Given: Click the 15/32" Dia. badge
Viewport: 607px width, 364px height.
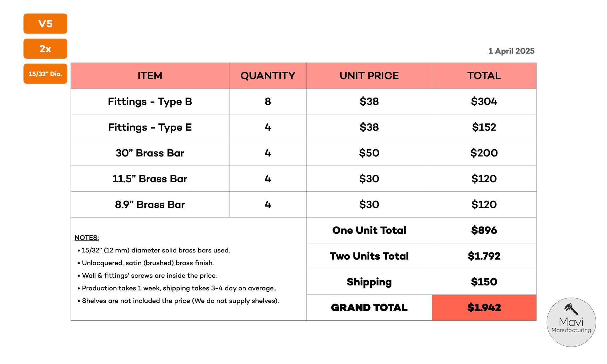Looking at the screenshot, I should click(45, 74).
